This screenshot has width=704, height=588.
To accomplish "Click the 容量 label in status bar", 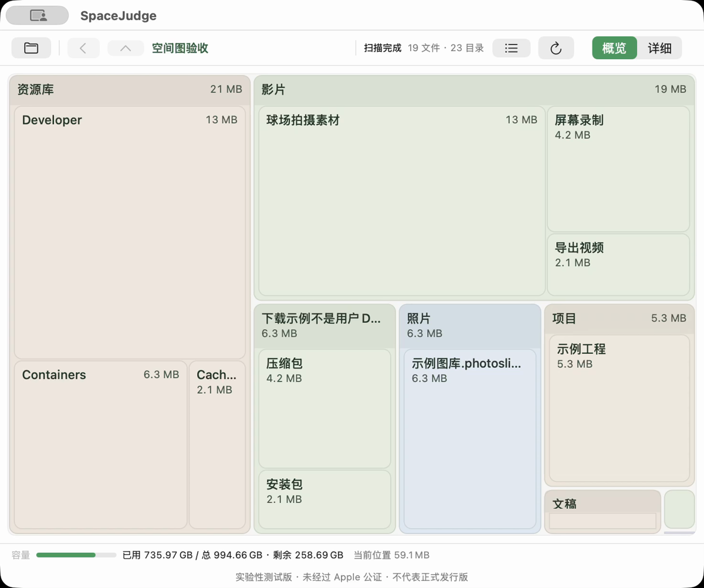I will pos(21,555).
